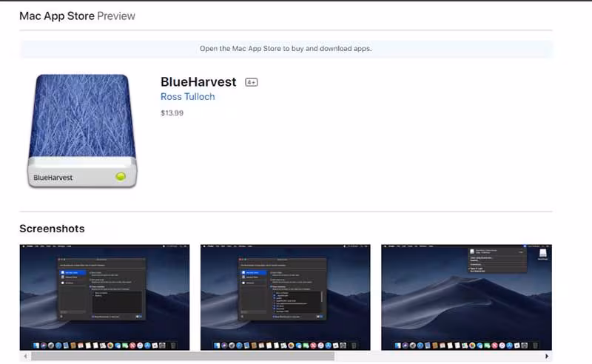
Task: Open the third screenshot showing menu popup
Action: (x=467, y=297)
